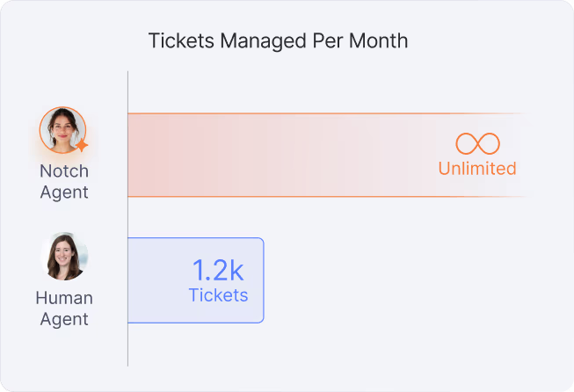Select the Human Agent profile photo
Screen dimensions: 574x392
pyautogui.click(x=64, y=256)
